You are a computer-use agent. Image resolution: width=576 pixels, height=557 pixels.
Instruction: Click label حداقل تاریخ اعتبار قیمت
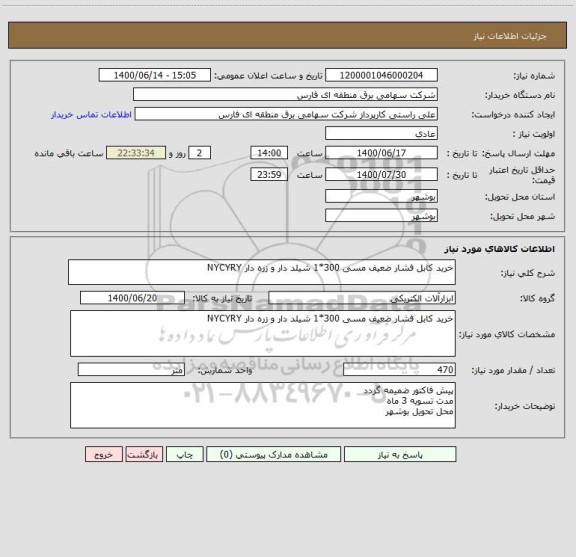point(522,175)
